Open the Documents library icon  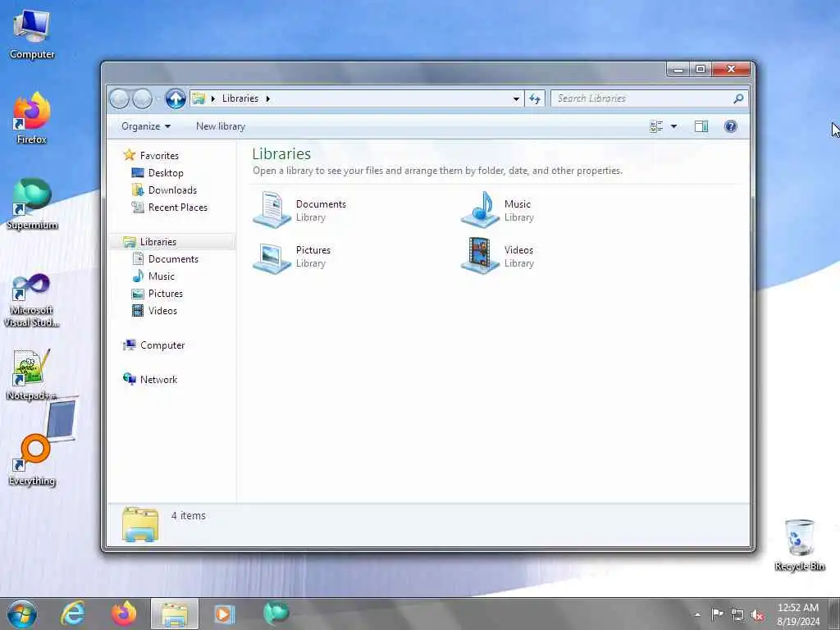[x=272, y=209]
